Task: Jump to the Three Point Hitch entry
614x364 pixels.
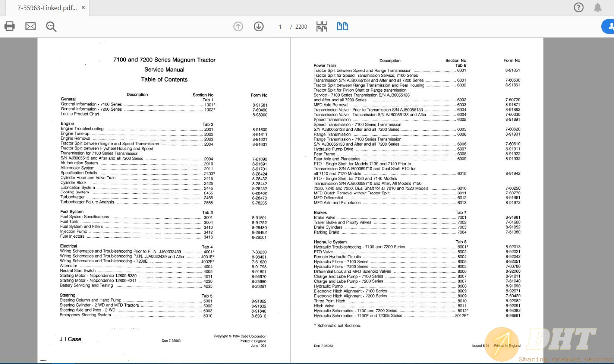Action: pyautogui.click(x=330, y=301)
